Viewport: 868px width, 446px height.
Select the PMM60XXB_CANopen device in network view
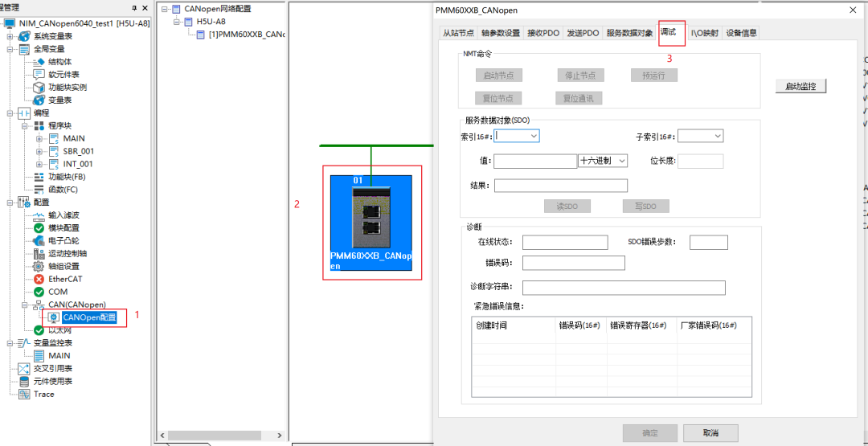pos(371,223)
